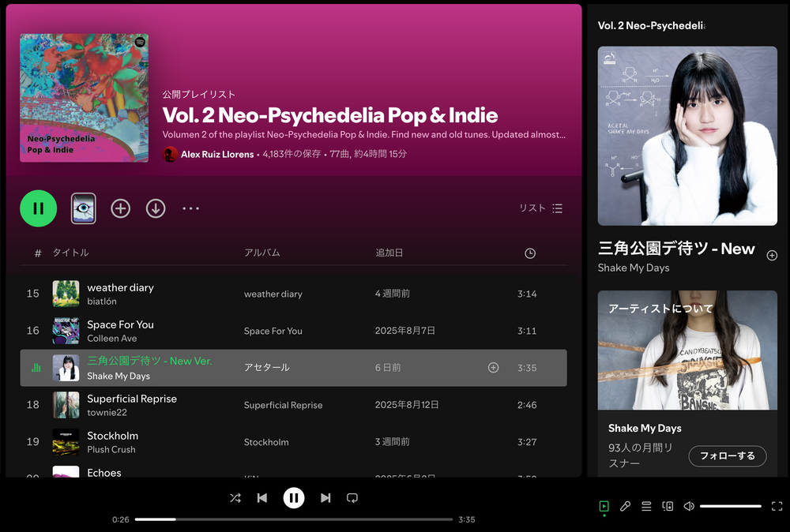Pause playback in the bottom player bar

294,498
